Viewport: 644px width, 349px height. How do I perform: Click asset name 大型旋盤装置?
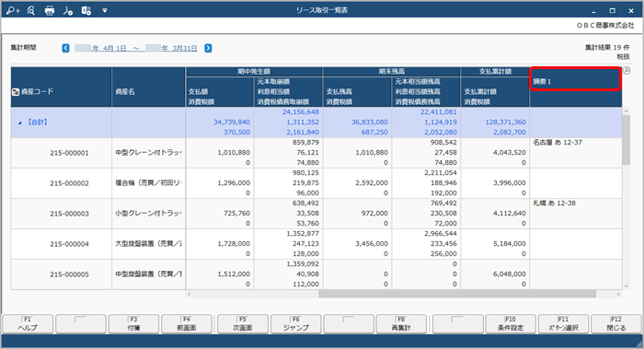click(x=148, y=244)
